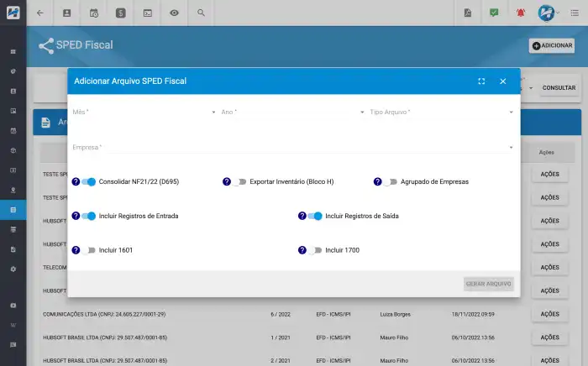Open the search magnifier icon

click(201, 13)
